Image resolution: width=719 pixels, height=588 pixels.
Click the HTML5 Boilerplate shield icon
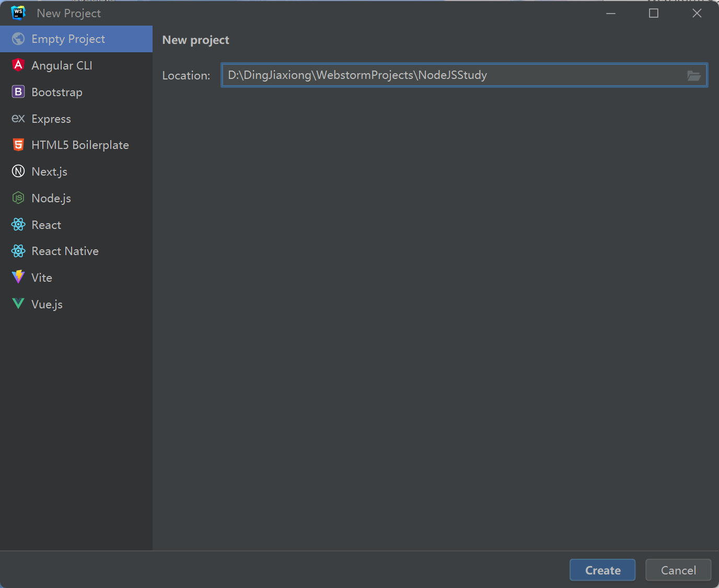click(18, 145)
